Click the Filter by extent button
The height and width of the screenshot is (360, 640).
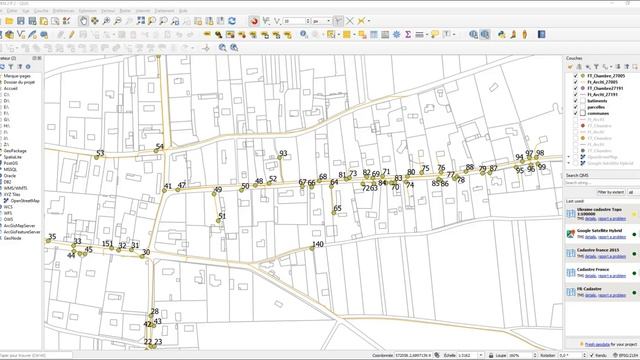[x=611, y=192]
